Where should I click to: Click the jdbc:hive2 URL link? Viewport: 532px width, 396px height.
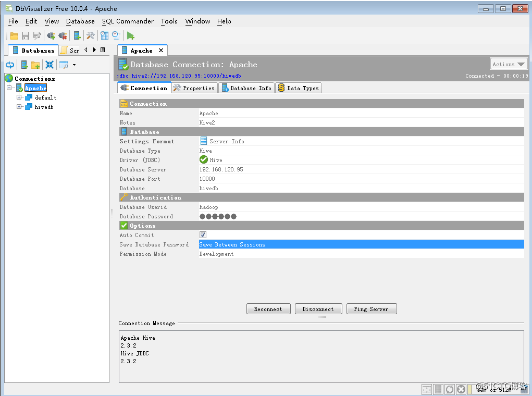pos(179,76)
